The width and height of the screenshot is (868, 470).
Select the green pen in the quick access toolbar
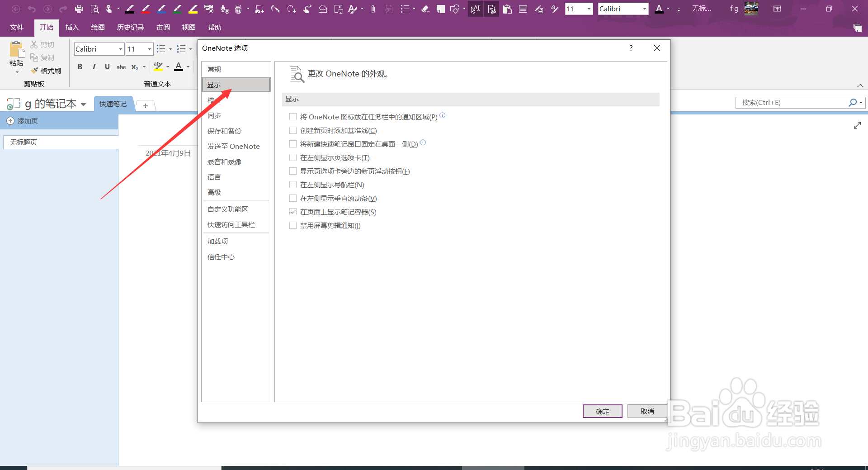(177, 9)
